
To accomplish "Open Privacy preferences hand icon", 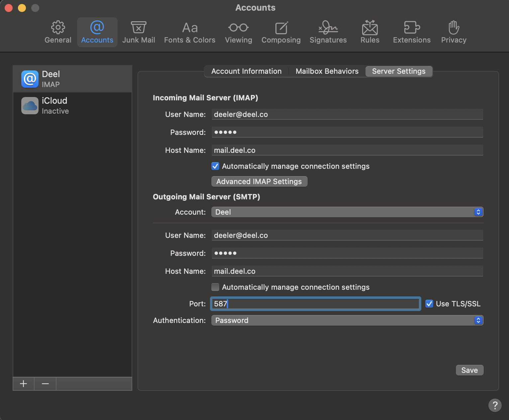I will (x=454, y=28).
